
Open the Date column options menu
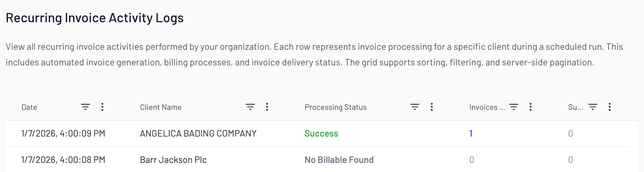102,107
